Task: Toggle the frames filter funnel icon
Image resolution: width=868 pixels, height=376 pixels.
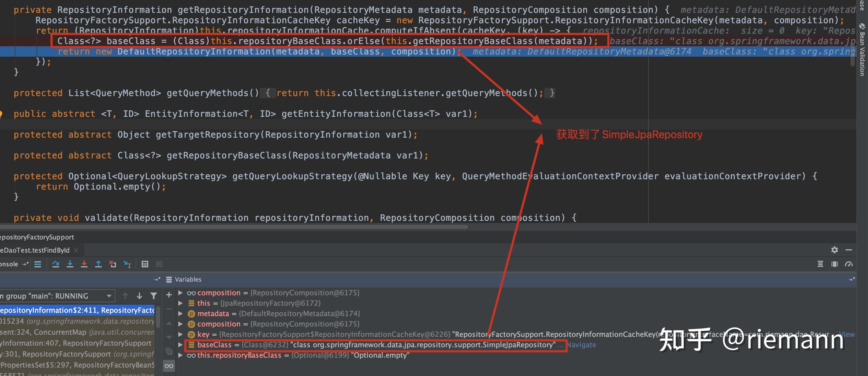Action: (154, 296)
